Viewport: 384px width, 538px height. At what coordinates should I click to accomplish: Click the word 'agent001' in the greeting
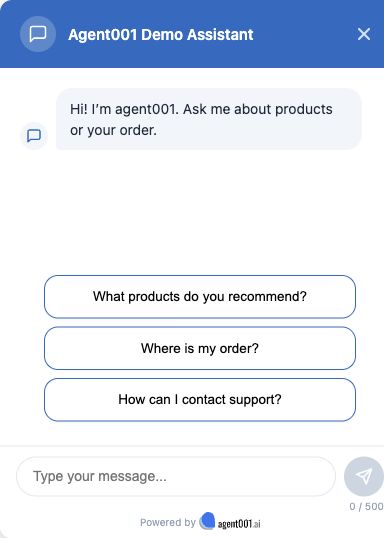(145, 109)
